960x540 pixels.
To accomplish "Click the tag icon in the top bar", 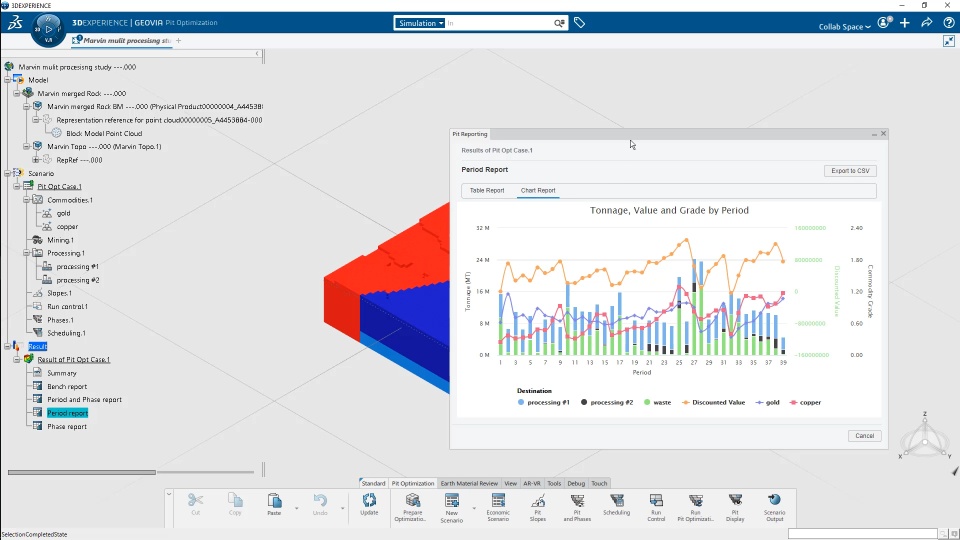I will (x=579, y=23).
